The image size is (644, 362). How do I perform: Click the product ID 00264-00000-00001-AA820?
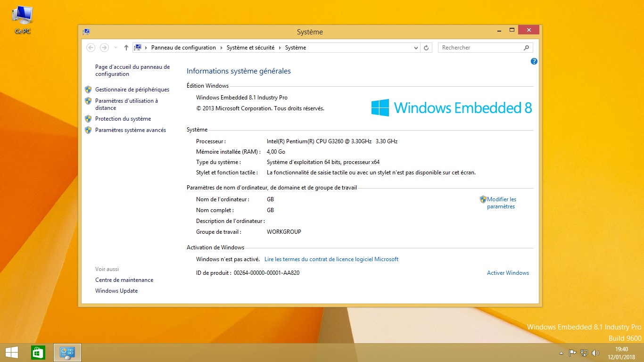point(267,273)
